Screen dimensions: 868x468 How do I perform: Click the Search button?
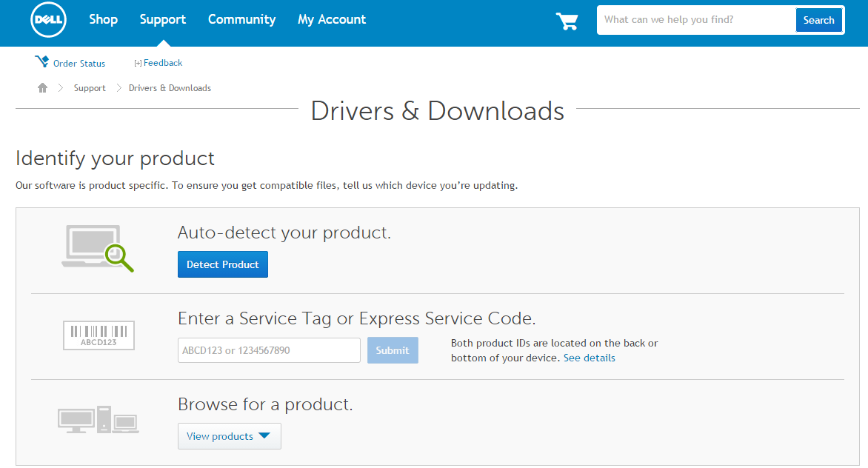818,20
